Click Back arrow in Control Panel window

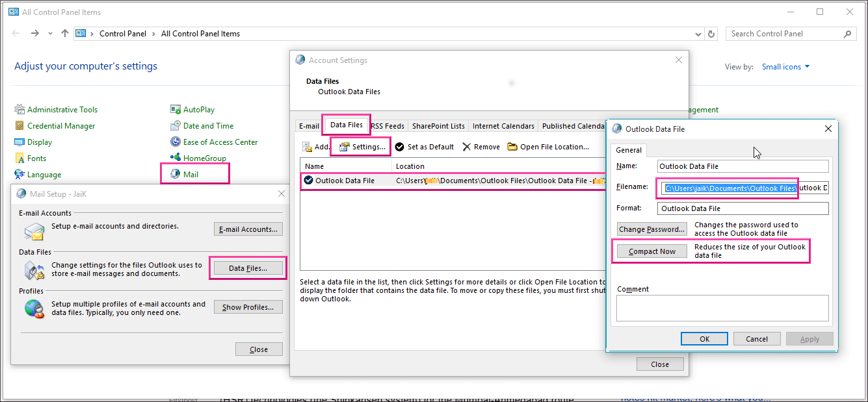[x=16, y=34]
